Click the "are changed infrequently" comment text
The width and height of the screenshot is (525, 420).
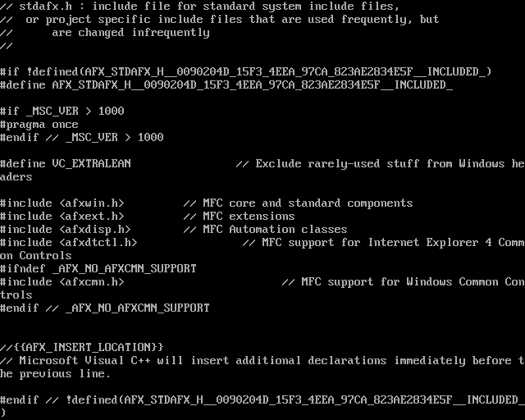(131, 33)
